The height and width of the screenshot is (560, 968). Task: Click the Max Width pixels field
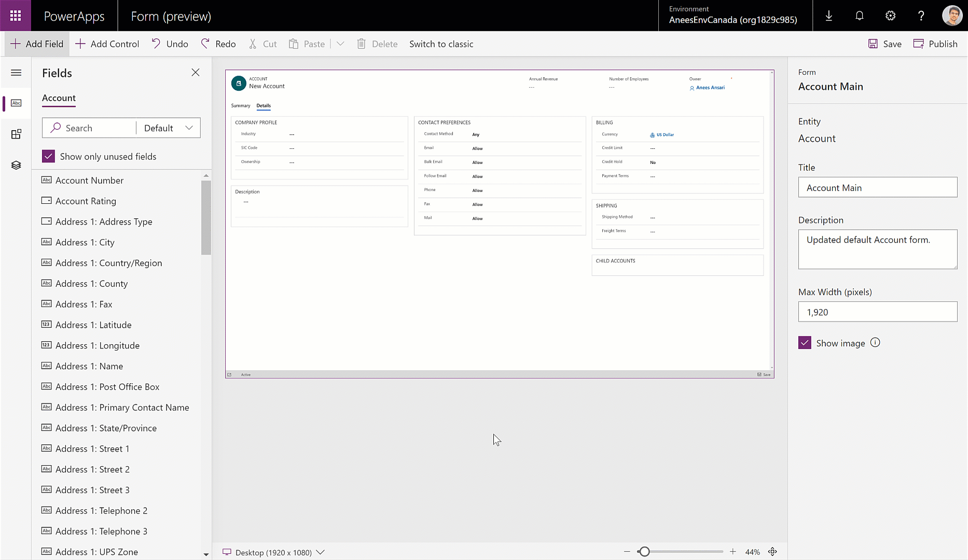tap(878, 312)
